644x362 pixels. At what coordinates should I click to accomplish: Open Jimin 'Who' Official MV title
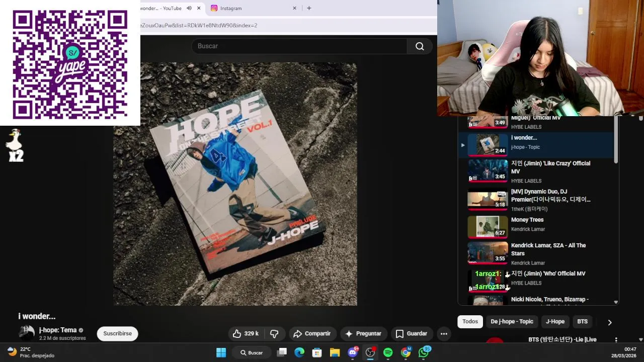pos(548,274)
